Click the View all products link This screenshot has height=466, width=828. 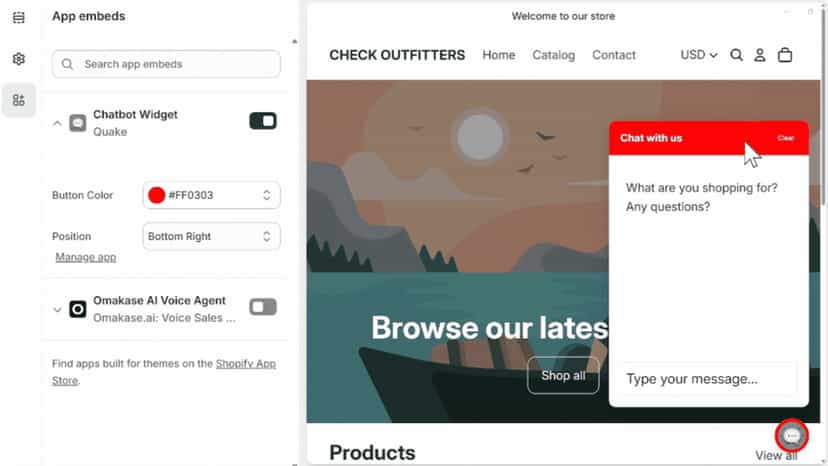click(x=776, y=455)
